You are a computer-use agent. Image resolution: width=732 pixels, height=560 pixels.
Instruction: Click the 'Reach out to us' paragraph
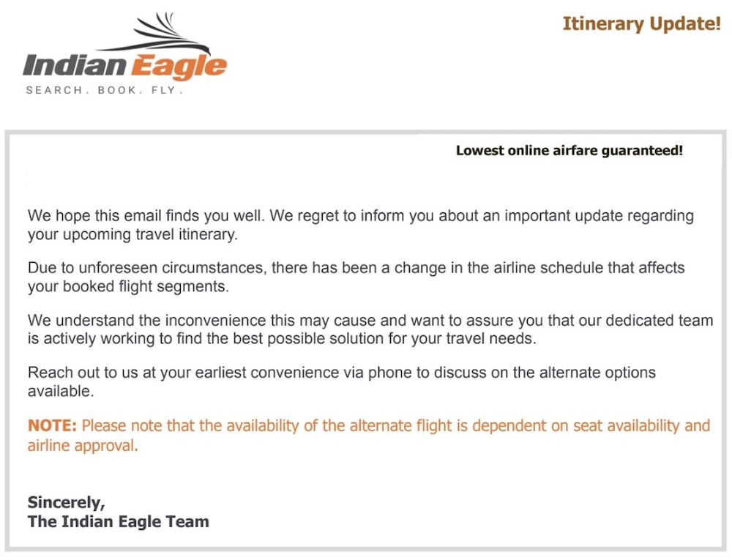(341, 381)
